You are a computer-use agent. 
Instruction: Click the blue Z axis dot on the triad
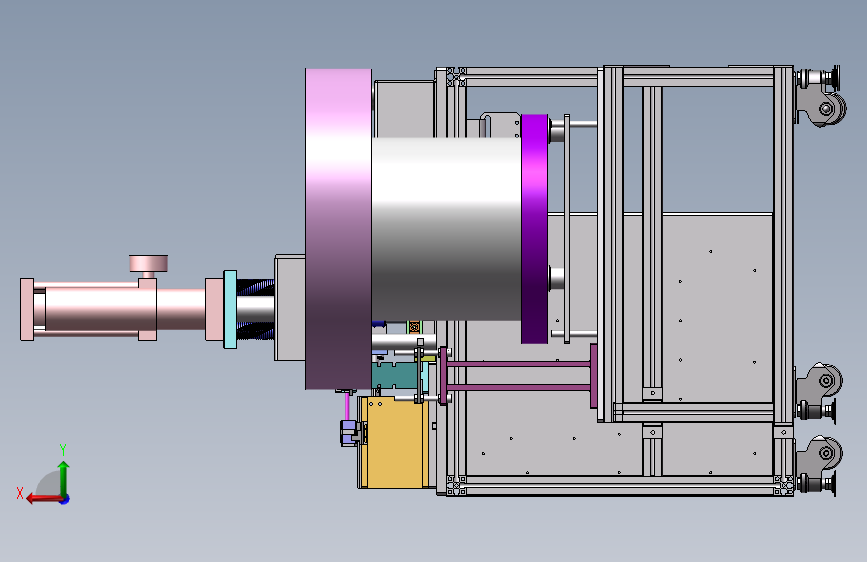click(65, 499)
